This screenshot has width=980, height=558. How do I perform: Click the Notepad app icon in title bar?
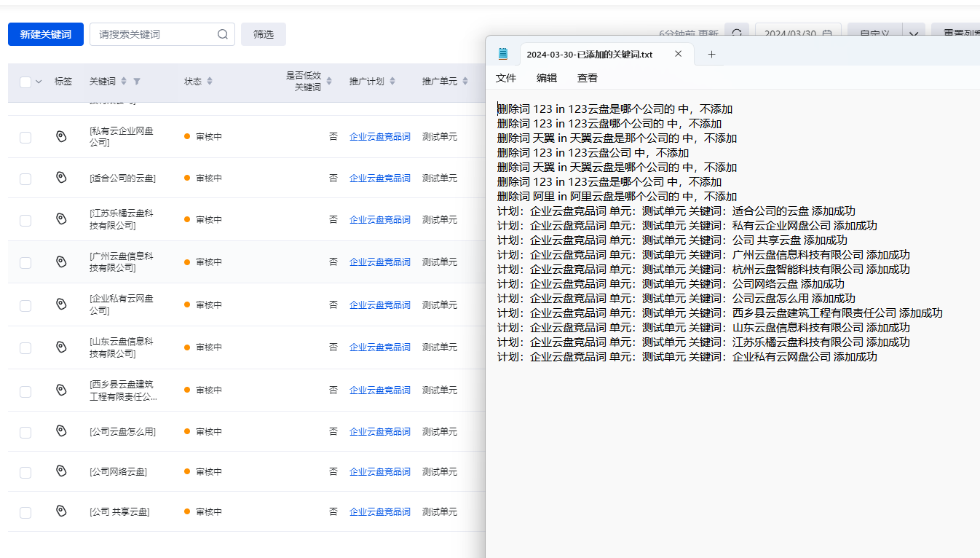click(x=503, y=54)
